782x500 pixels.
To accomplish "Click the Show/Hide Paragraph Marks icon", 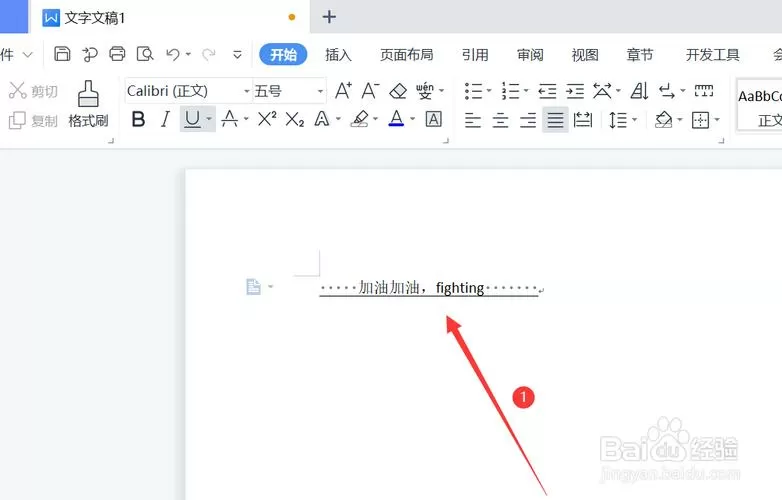I will point(667,91).
